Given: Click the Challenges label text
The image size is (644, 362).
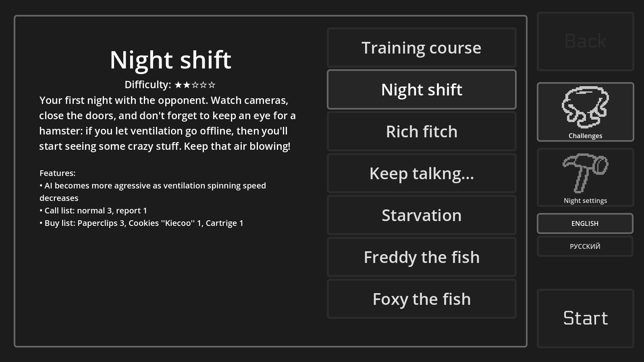Looking at the screenshot, I should [x=585, y=136].
